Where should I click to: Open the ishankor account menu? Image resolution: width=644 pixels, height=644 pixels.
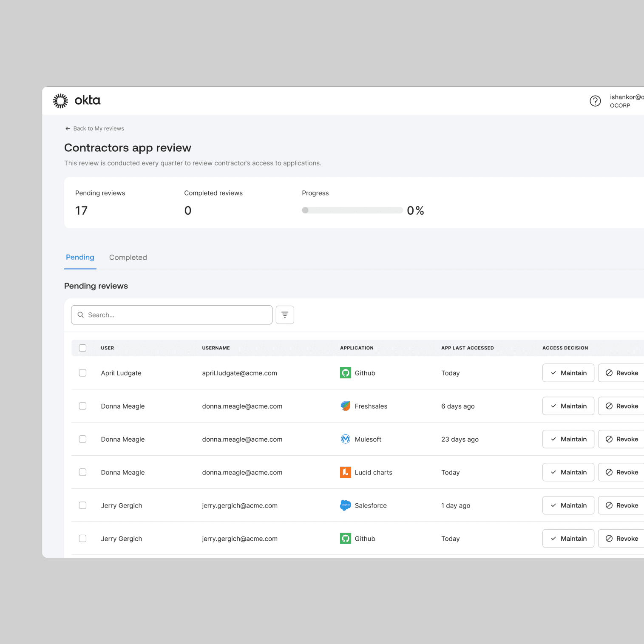626,101
